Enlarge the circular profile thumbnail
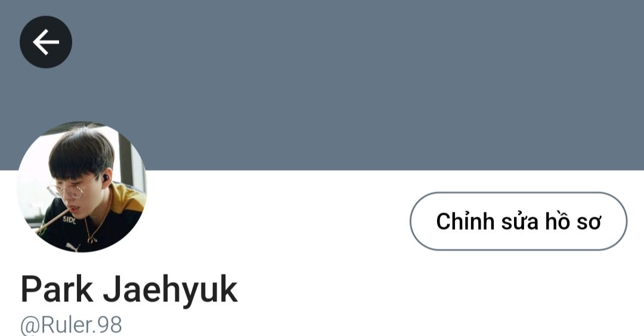This screenshot has height=336, width=644. [x=82, y=187]
